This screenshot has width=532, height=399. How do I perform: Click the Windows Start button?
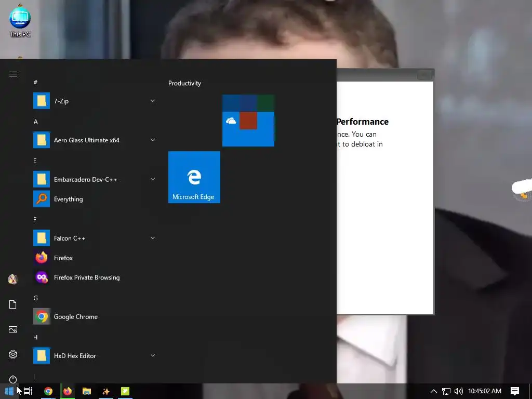[x=9, y=391]
